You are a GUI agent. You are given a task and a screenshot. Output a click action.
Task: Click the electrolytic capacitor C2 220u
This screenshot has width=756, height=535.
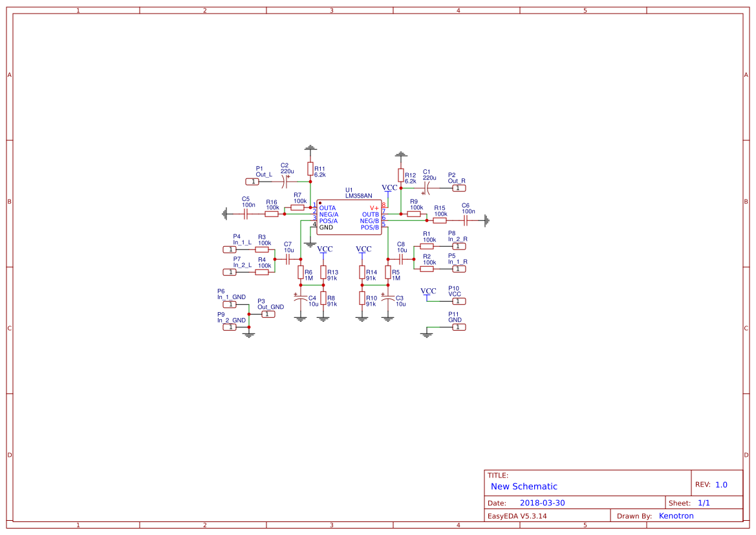285,181
